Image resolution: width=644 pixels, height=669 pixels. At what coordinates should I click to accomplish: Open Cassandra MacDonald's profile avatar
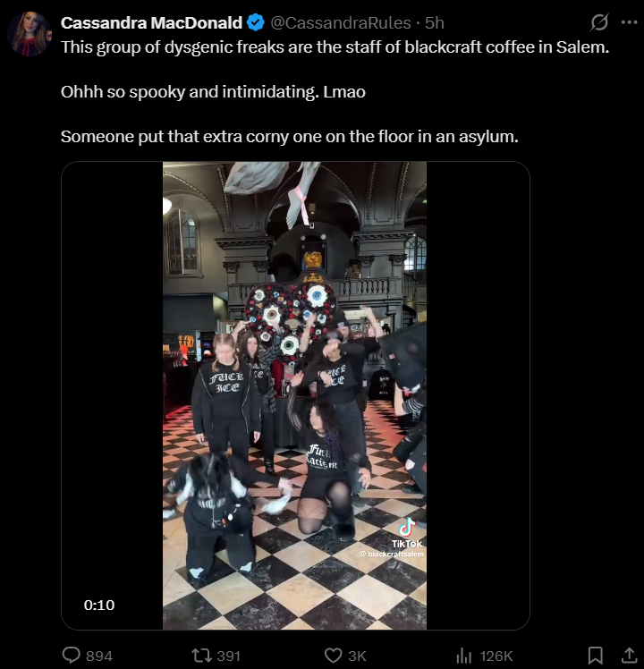30,34
